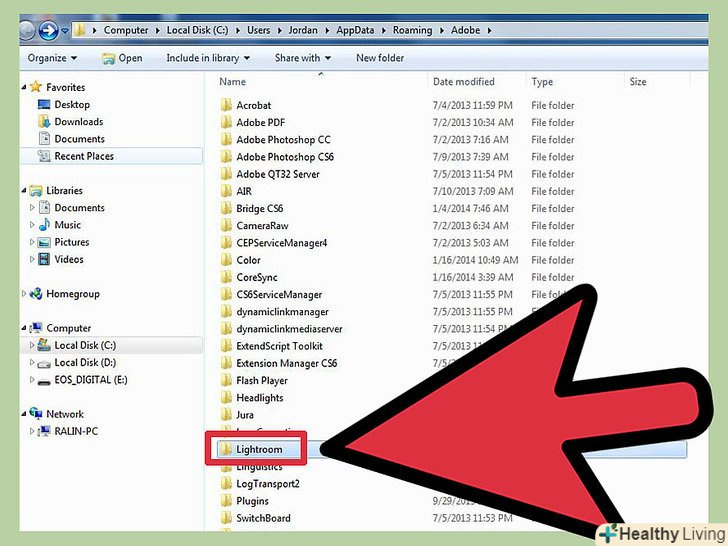Click the Local Disk (C:) drive icon
Viewport: 728px width, 546px height.
[x=44, y=345]
